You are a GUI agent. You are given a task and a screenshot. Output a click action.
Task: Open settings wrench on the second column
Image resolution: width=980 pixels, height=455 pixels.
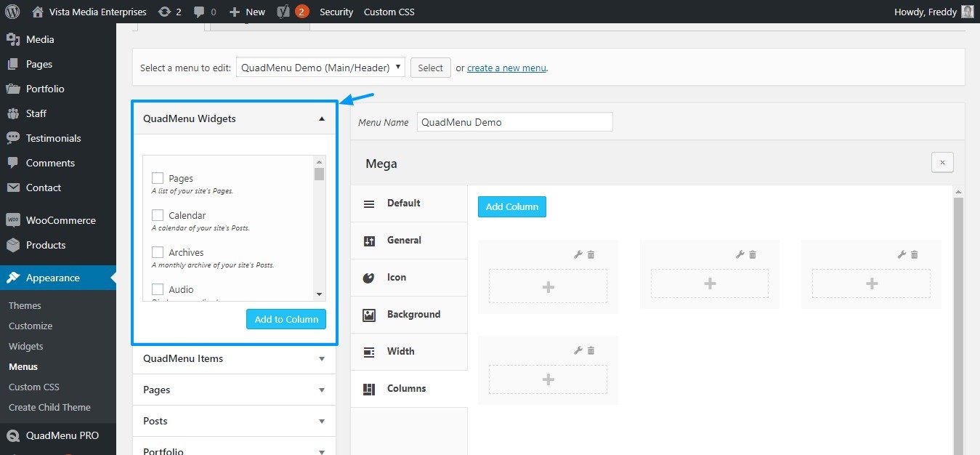(740, 254)
